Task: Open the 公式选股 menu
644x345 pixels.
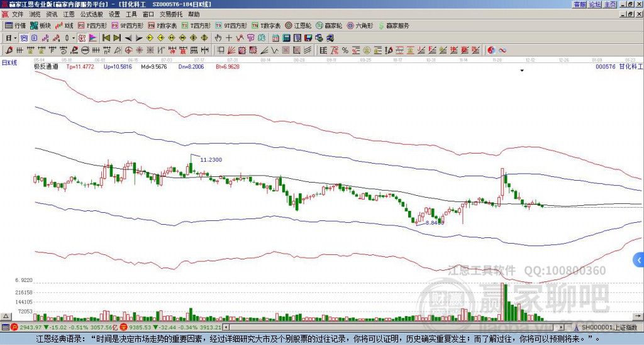Action: tap(92, 14)
